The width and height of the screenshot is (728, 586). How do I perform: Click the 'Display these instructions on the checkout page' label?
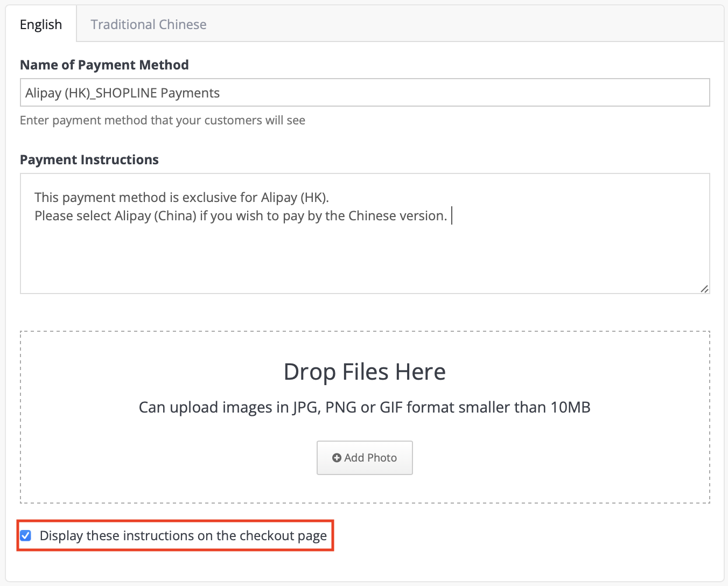point(183,535)
